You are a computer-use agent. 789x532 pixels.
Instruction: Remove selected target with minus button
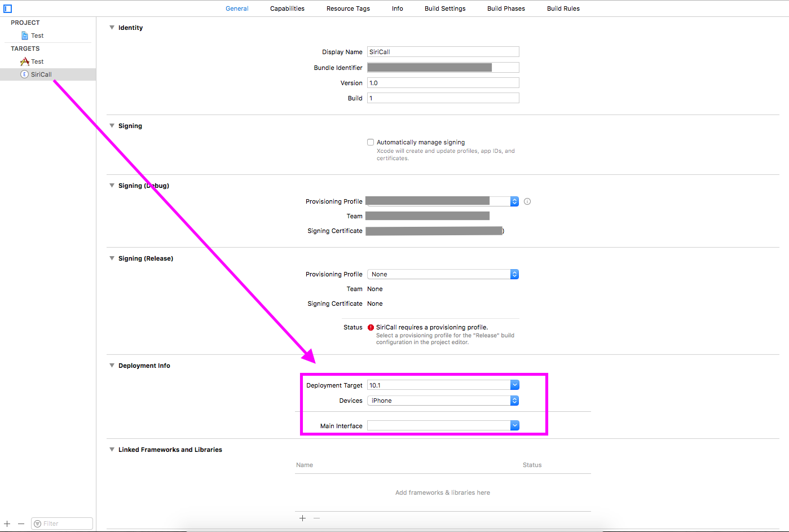(x=21, y=524)
